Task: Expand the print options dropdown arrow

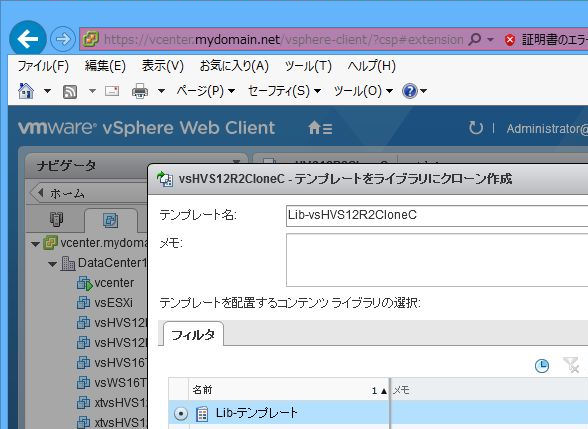Action: 161,91
